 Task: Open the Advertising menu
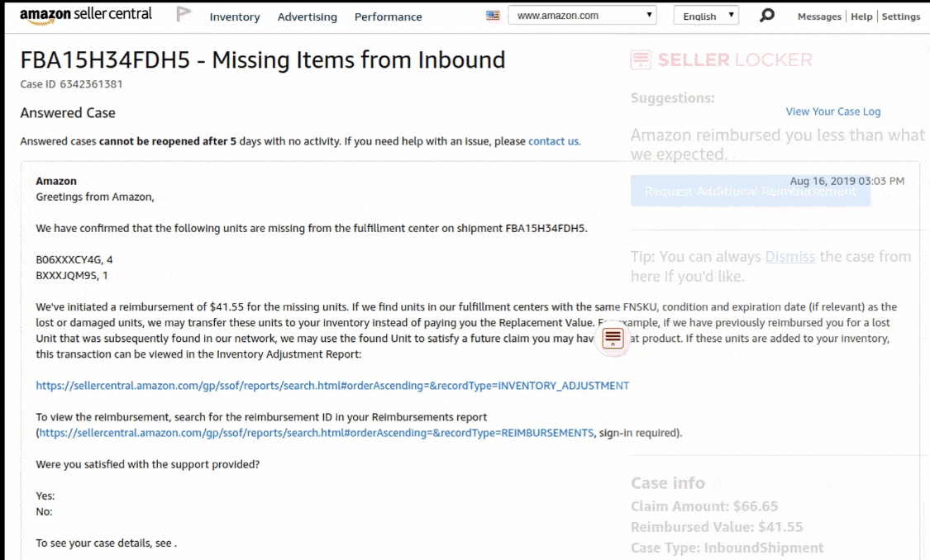(x=308, y=17)
